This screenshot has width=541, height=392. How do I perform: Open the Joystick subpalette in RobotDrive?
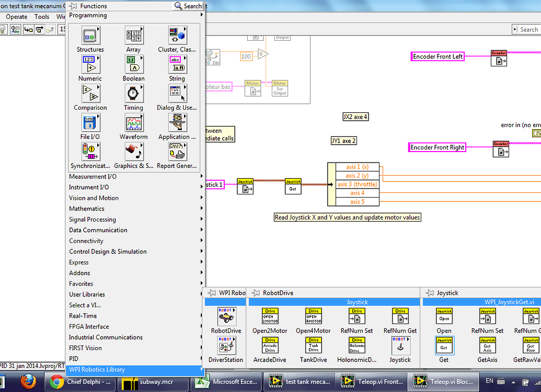[x=400, y=345]
